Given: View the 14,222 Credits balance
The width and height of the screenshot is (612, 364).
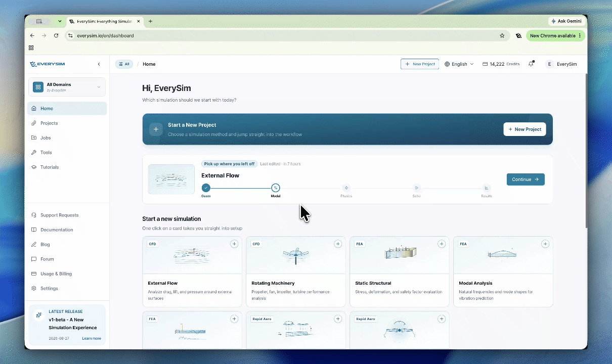Looking at the screenshot, I should click(x=501, y=64).
